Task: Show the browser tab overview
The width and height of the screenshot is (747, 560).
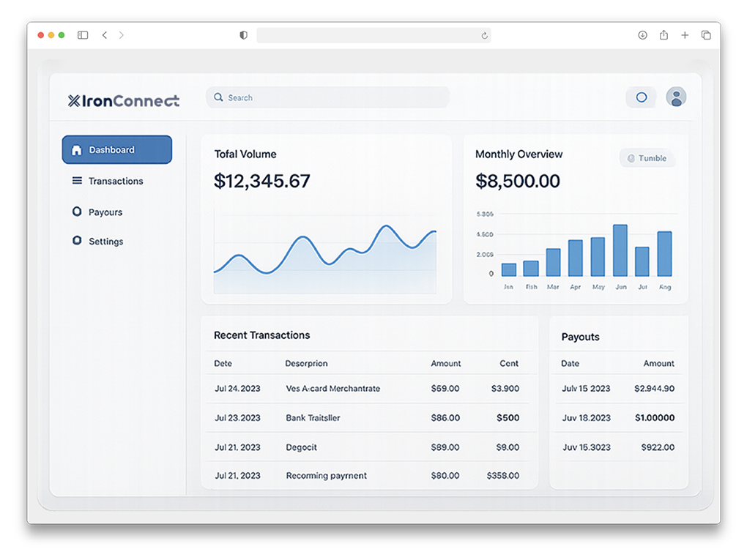Action: coord(706,35)
